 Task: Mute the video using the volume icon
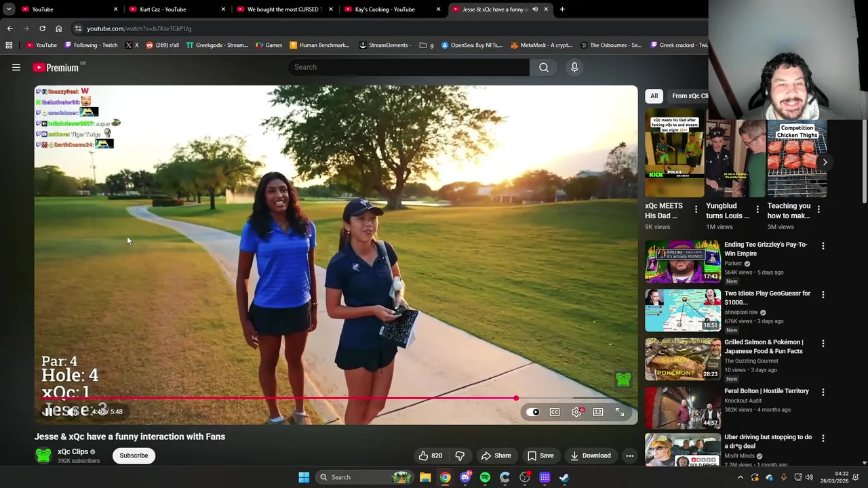[x=73, y=411]
